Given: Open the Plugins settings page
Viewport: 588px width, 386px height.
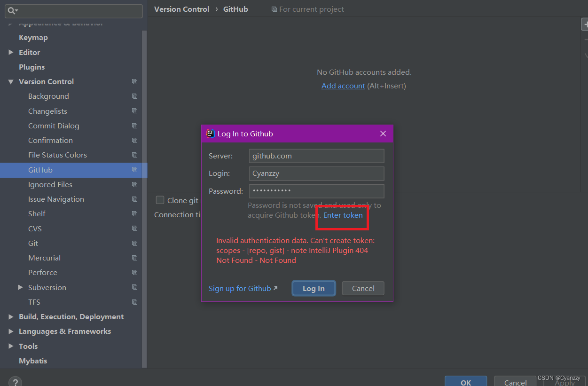Looking at the screenshot, I should (x=32, y=67).
